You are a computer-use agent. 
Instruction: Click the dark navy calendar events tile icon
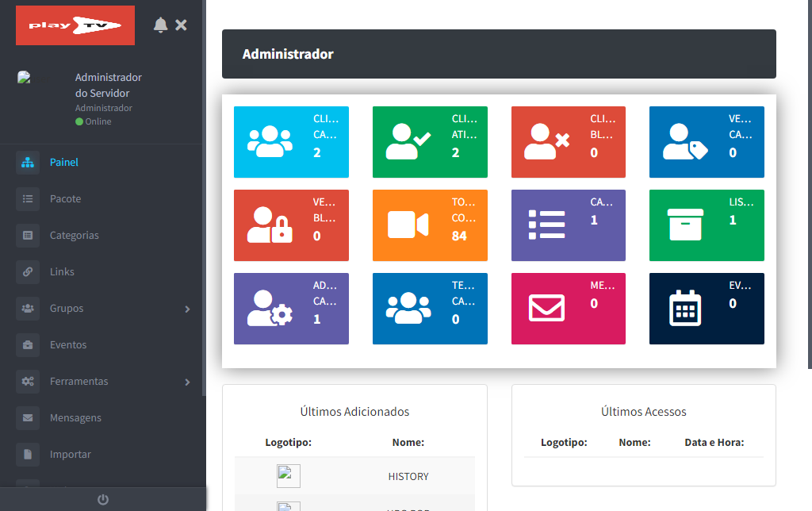tap(685, 308)
